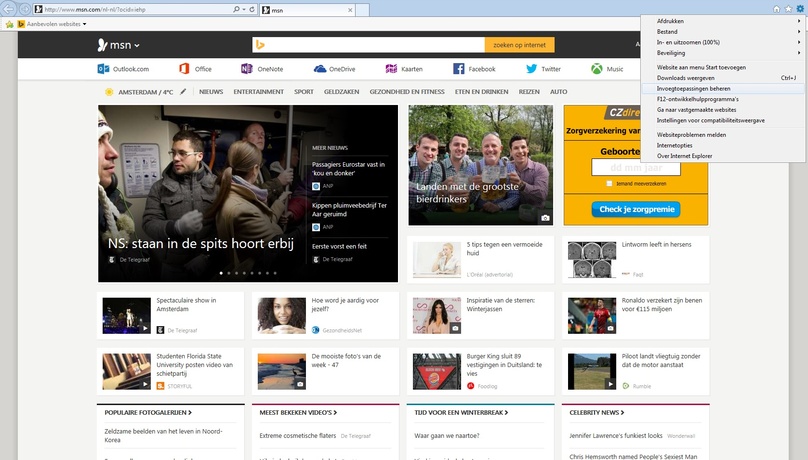Select Instellingen voor compatibiliteitsweergave
This screenshot has height=460, width=808.
(x=722, y=121)
